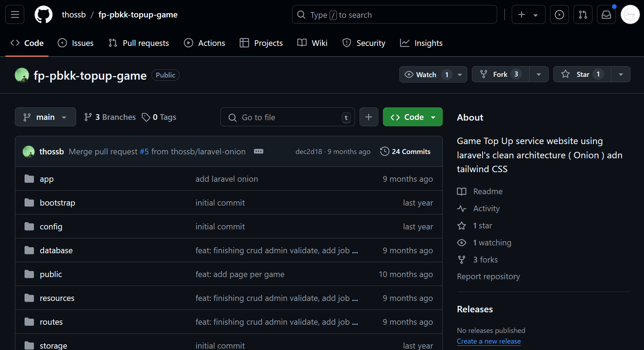Expand commit message ellipsis button
The height and width of the screenshot is (350, 644).
259,152
